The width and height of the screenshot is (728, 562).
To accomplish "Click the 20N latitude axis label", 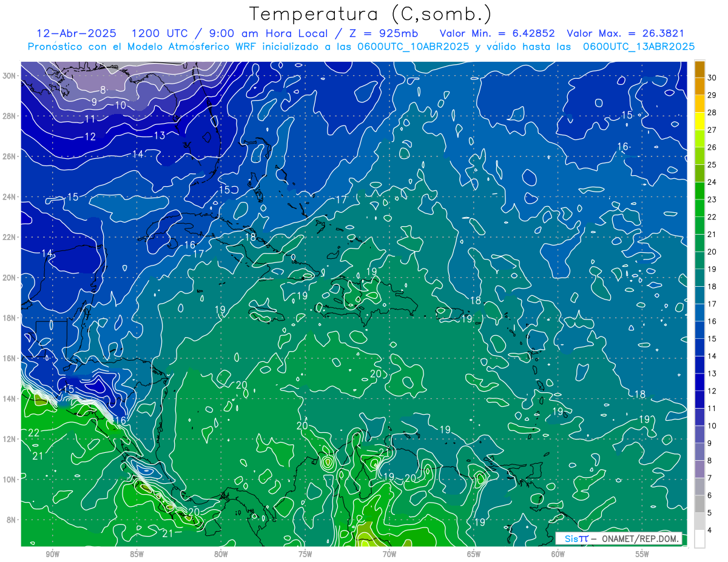I will point(10,278).
